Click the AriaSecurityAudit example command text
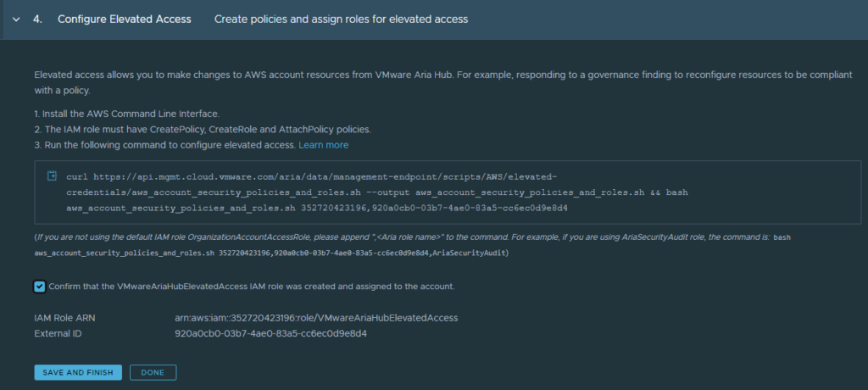 pos(271,253)
